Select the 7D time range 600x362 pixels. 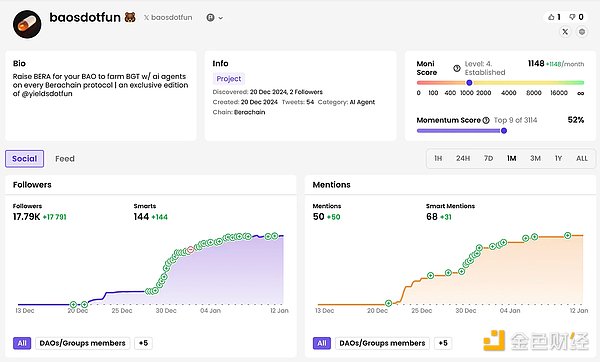(x=488, y=158)
